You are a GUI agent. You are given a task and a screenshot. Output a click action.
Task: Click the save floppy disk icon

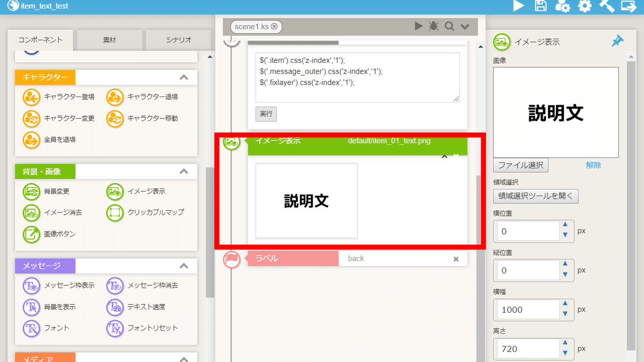click(x=541, y=6)
